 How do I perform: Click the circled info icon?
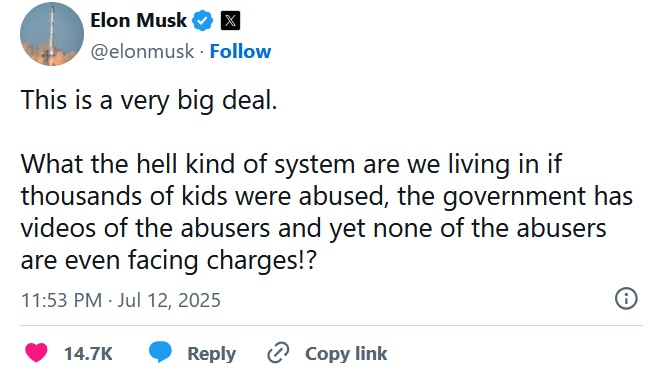626,299
